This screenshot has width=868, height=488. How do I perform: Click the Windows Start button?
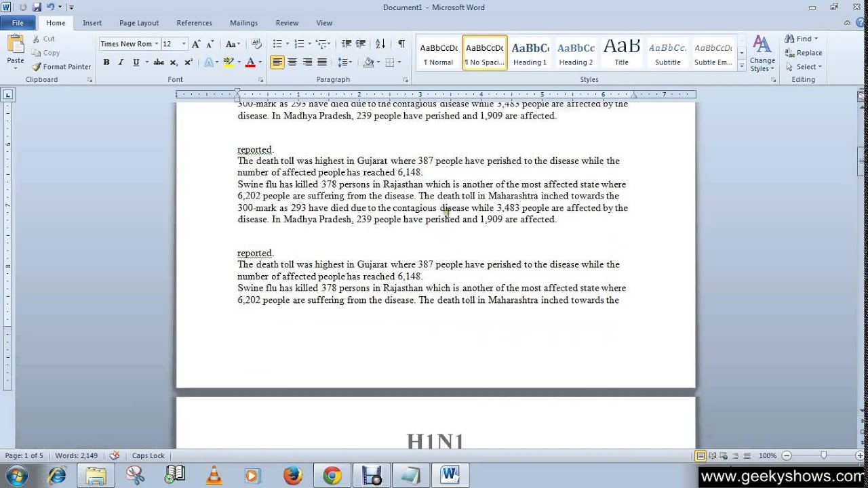pyautogui.click(x=16, y=476)
